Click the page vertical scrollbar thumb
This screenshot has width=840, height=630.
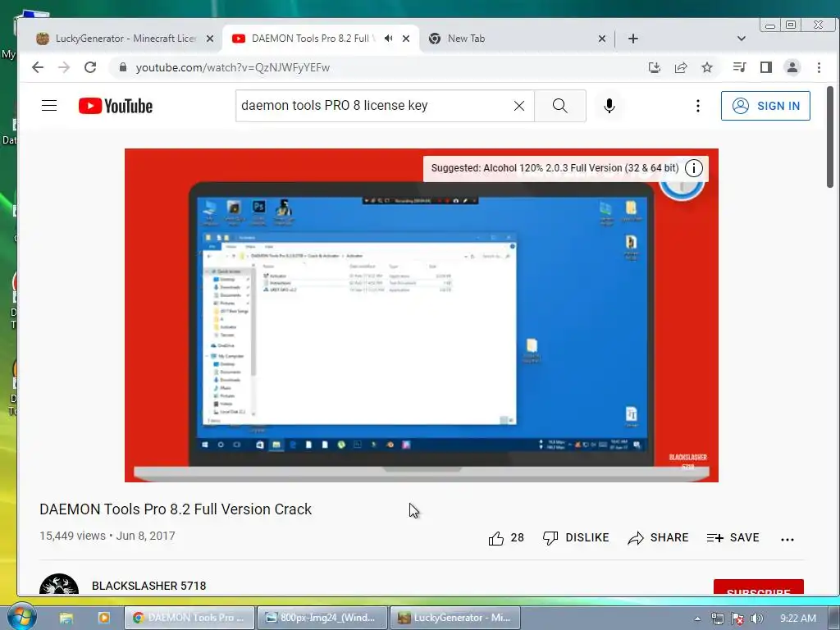point(830,137)
